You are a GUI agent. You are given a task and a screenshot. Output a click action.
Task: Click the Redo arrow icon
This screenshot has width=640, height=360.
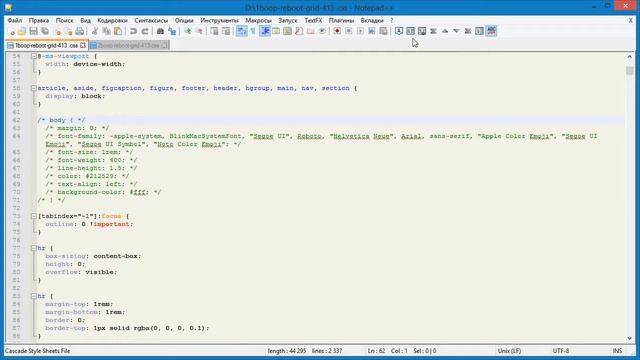[x=144, y=31]
